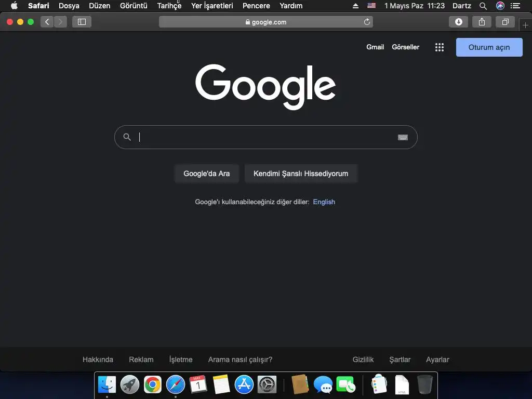Reload the page with refresh icon
Image resolution: width=532 pixels, height=399 pixels.
(x=367, y=22)
